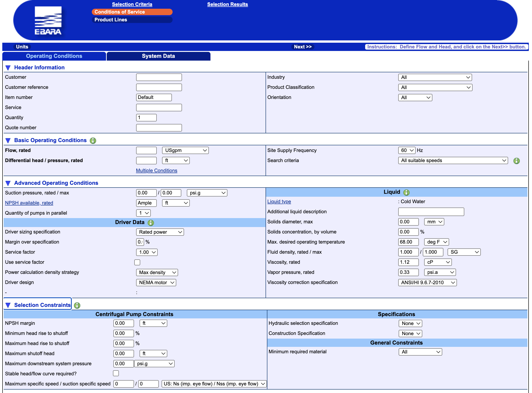This screenshot has width=532, height=393.
Task: Open Quantity of pumps in parallel dropdown
Action: [143, 213]
